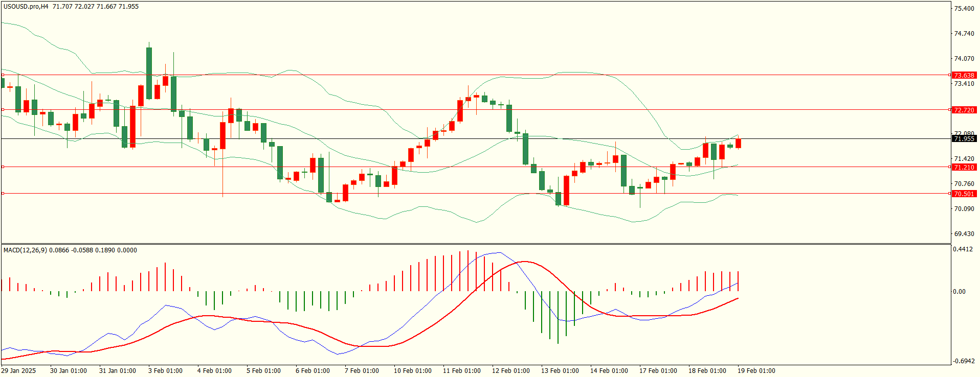Select left anchor handle of 73.638 line
The height and width of the screenshot is (377, 980).
pos(3,75)
